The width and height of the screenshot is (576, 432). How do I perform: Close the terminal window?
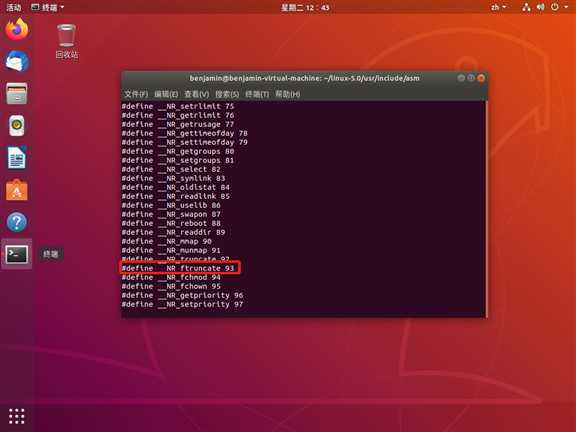[x=481, y=78]
